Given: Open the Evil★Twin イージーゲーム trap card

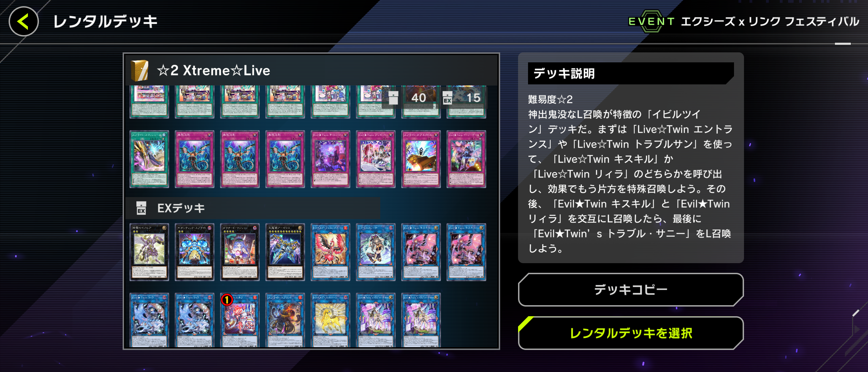Looking at the screenshot, I should point(466,159).
